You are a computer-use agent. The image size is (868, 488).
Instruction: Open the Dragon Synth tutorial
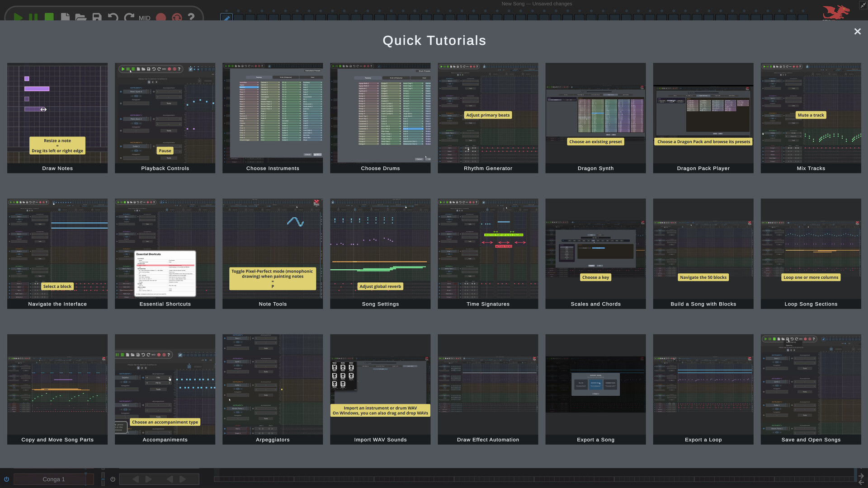pos(595,118)
